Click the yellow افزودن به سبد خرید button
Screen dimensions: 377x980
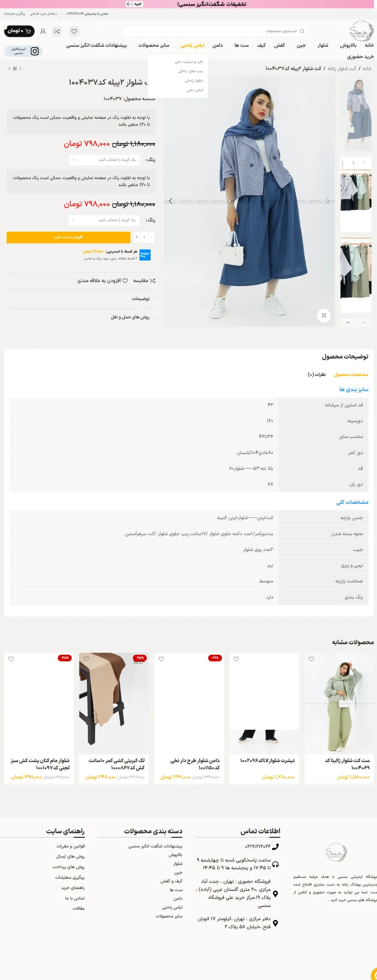(x=69, y=237)
